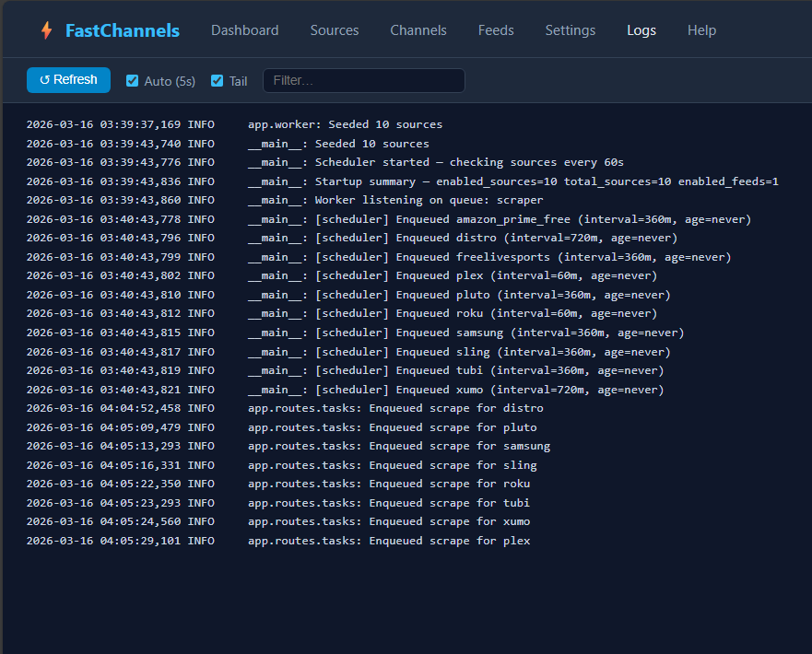The image size is (812, 654).
Task: Focus the Filter text field
Action: pyautogui.click(x=363, y=81)
